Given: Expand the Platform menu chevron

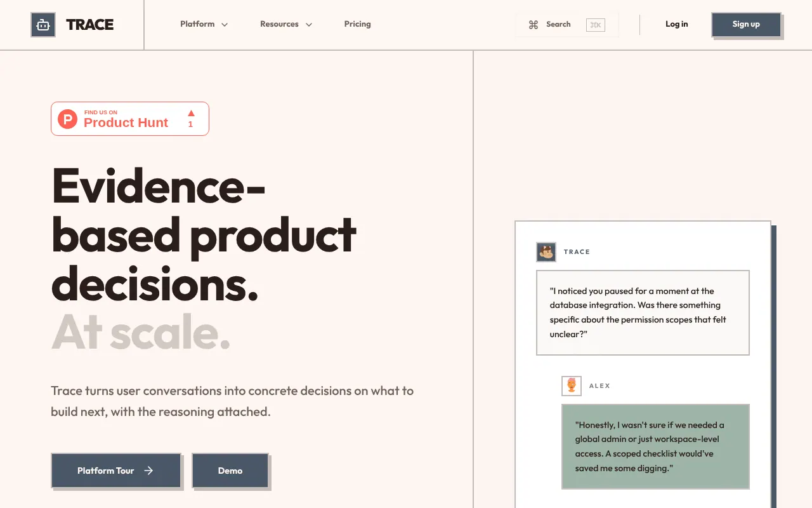Looking at the screenshot, I should click(225, 25).
